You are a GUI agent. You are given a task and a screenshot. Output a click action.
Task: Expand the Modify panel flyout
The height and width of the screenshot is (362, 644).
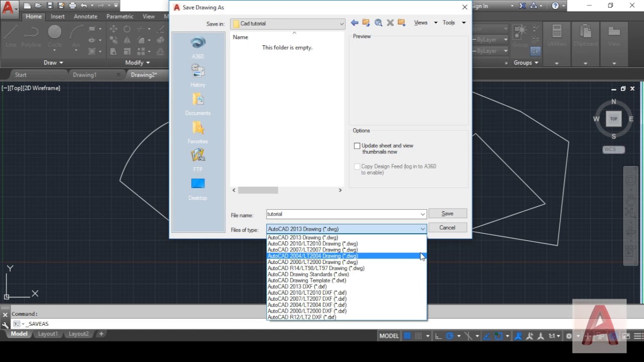click(137, 63)
